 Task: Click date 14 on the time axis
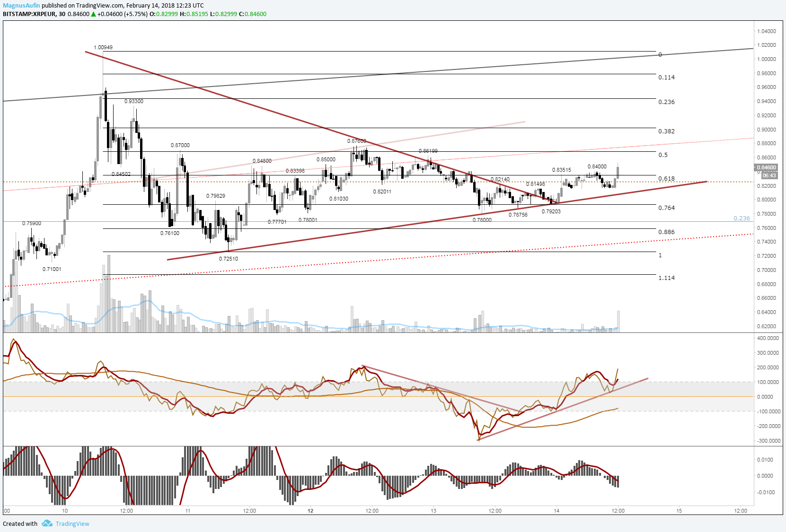tap(557, 511)
